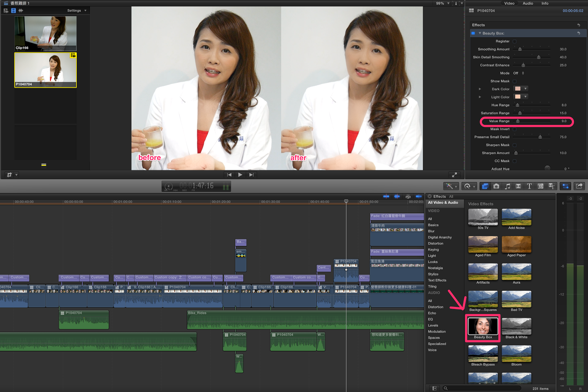
Task: Toggle timeline snapping
Action: [x=419, y=196]
